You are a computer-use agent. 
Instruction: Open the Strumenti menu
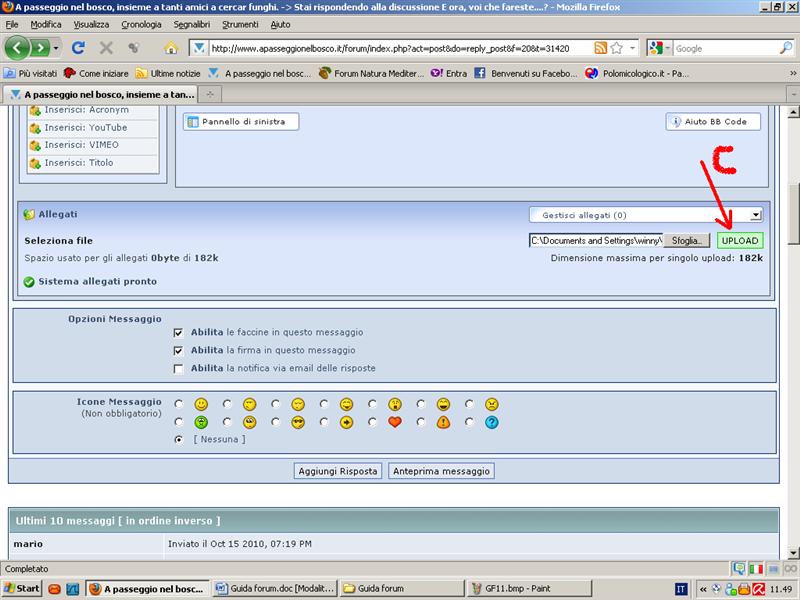(x=240, y=23)
